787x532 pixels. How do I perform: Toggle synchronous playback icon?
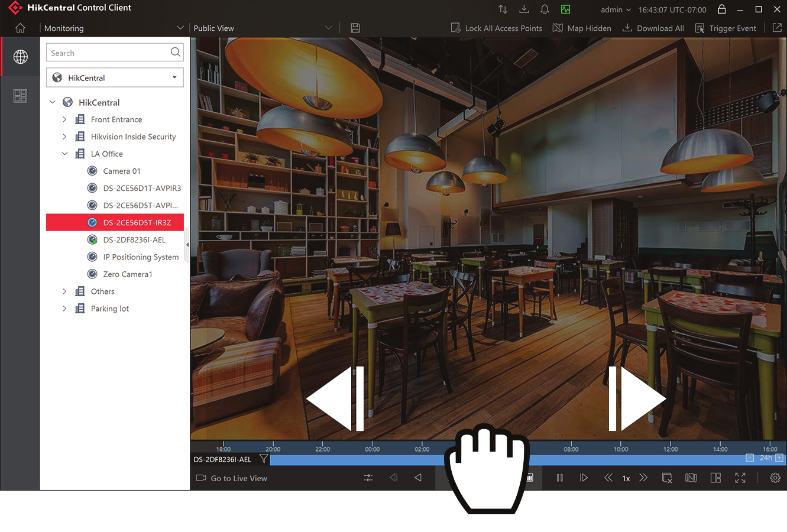[x=691, y=478]
